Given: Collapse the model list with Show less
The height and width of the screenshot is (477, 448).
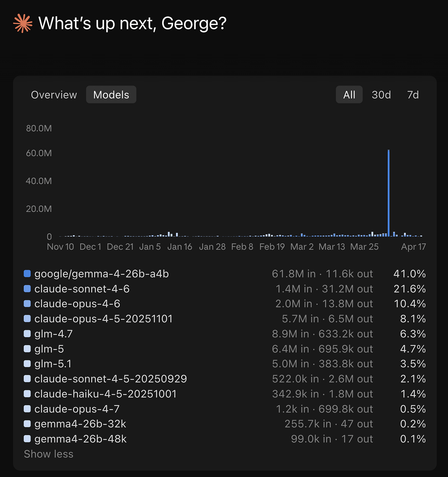Looking at the screenshot, I should 49,454.
